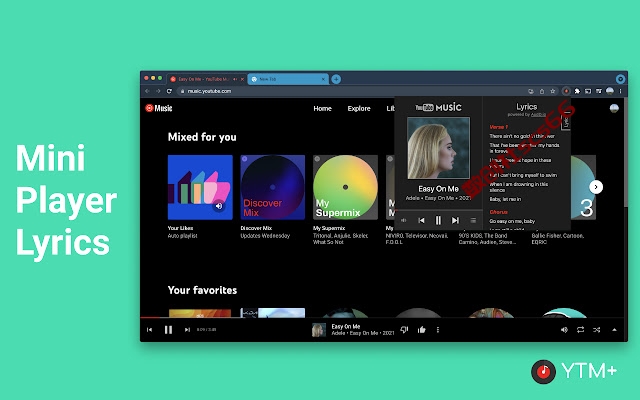Viewport: 640px width, 400px height.
Task: Open the My Supermix card
Action: [x=345, y=187]
